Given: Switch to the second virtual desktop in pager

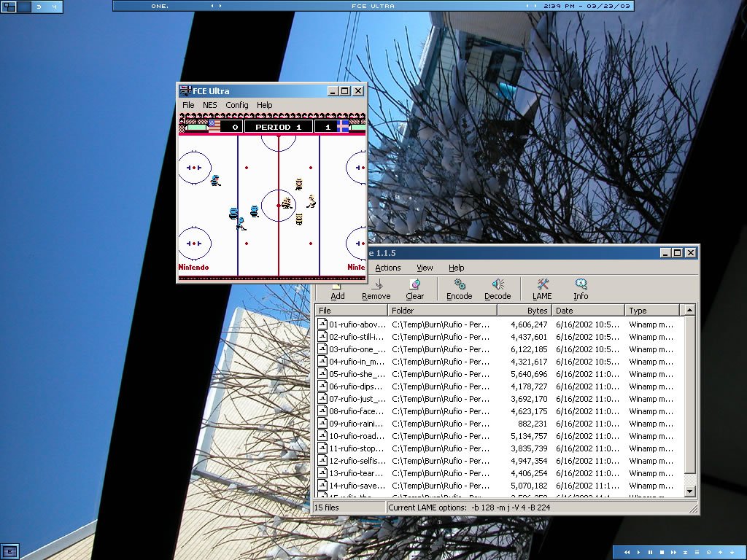Looking at the screenshot, I should [x=24, y=7].
